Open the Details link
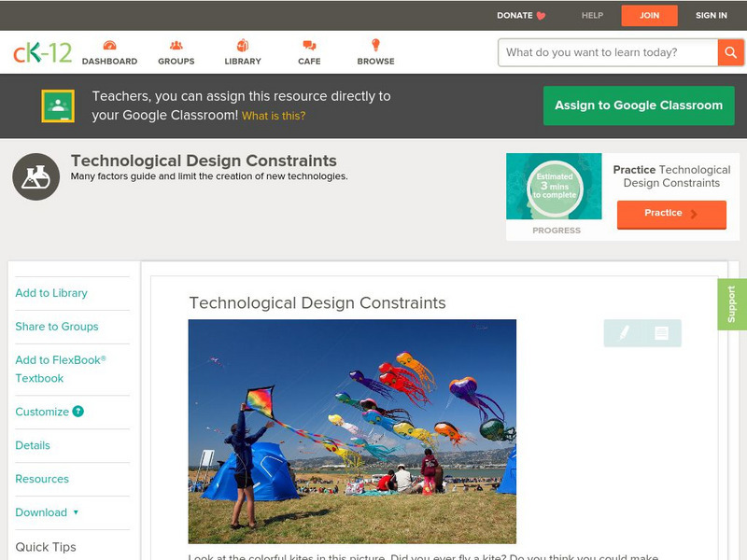The width and height of the screenshot is (747, 560). pyautogui.click(x=33, y=445)
